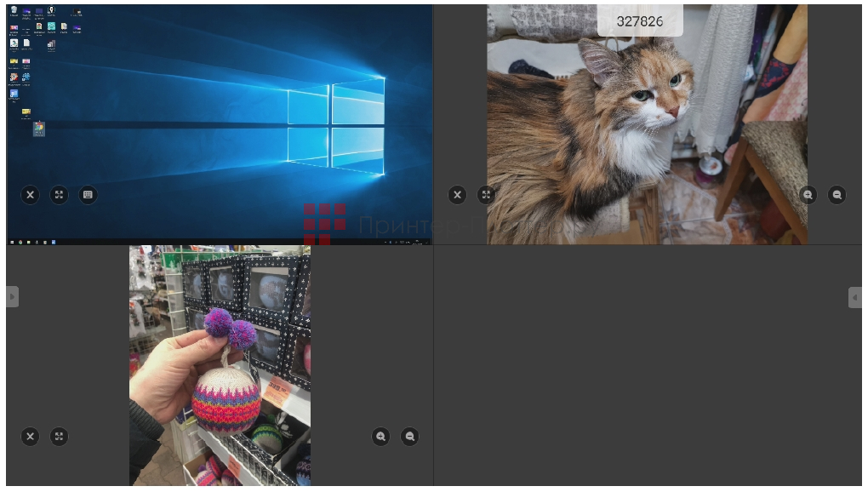This screenshot has height=492, width=868.
Task: Zoom in on the cat camera feed
Action: pos(807,195)
